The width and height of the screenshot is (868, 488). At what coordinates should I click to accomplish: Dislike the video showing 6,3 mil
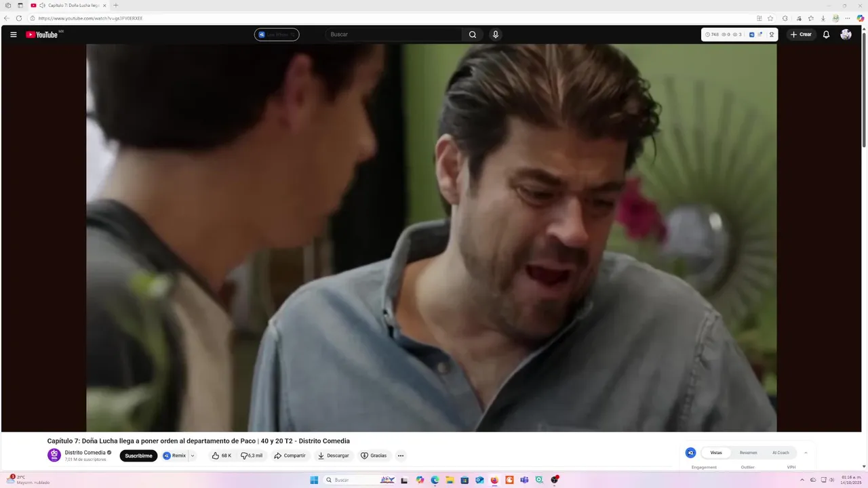[252, 455]
